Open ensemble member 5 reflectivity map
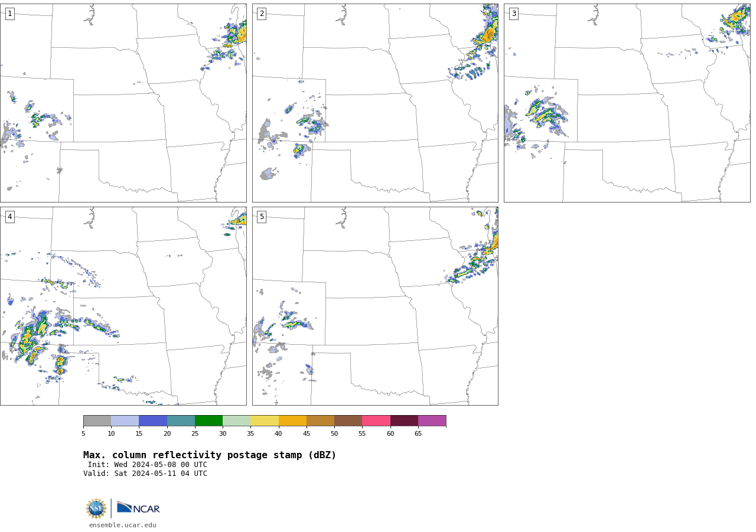 coord(375,306)
